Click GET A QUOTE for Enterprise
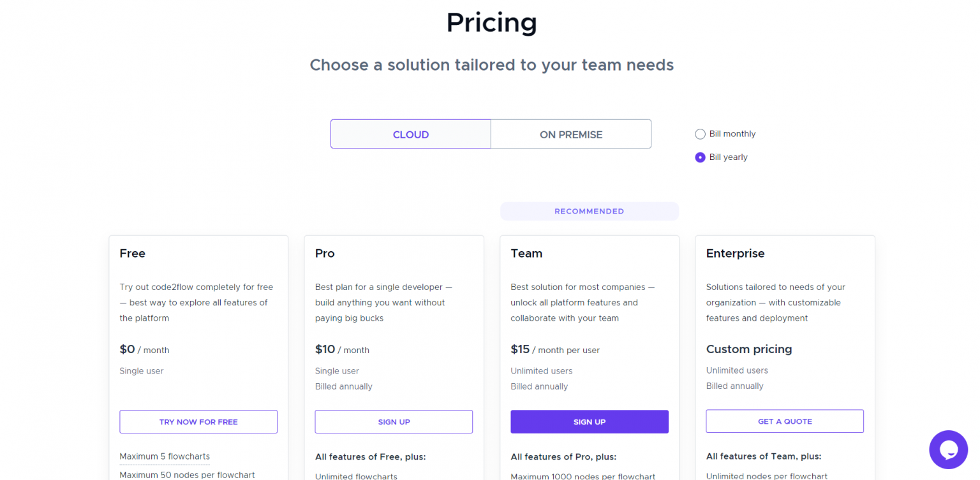Viewport: 980px width, 480px height. (x=784, y=421)
